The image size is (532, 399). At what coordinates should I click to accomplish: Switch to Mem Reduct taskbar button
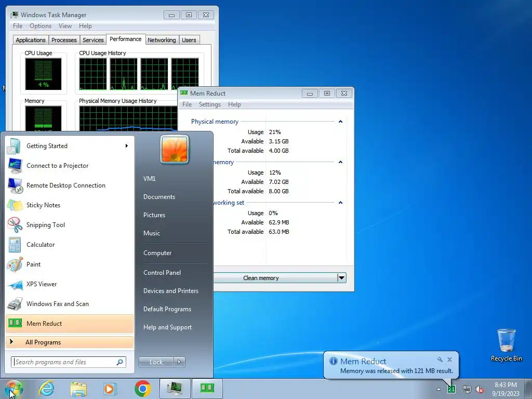pos(207,389)
